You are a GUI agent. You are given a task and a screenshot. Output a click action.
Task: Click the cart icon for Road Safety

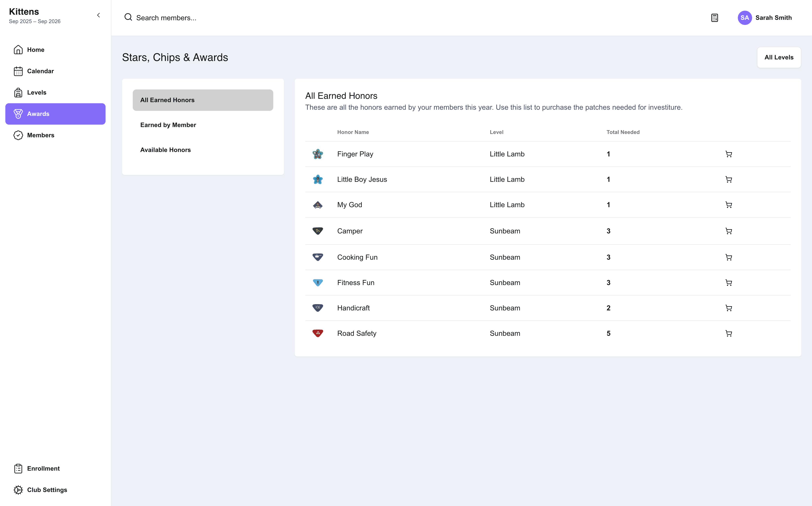[728, 333]
